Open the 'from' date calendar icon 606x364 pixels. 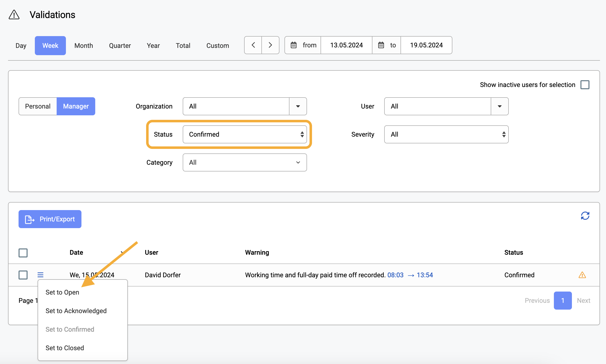click(x=293, y=45)
